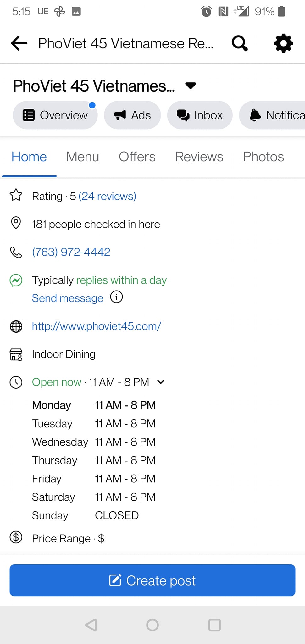Tap '181 people checked in here'
Screen dimensions: 305x644
96,224
